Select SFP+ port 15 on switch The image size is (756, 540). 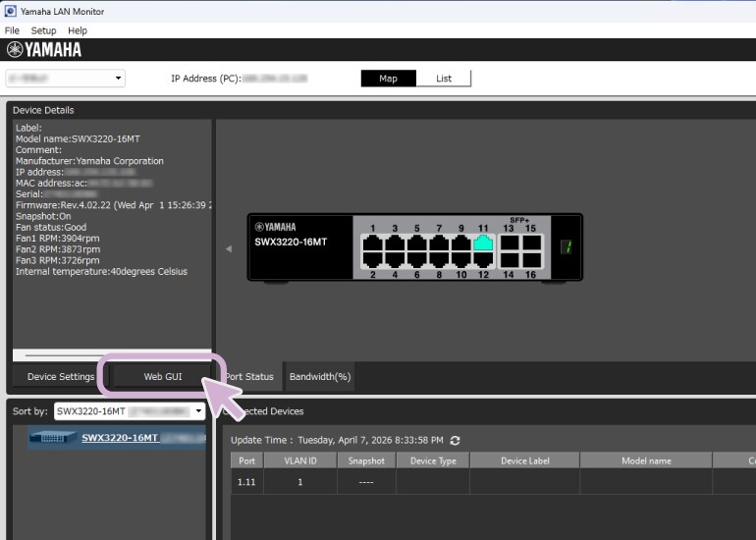(x=532, y=243)
